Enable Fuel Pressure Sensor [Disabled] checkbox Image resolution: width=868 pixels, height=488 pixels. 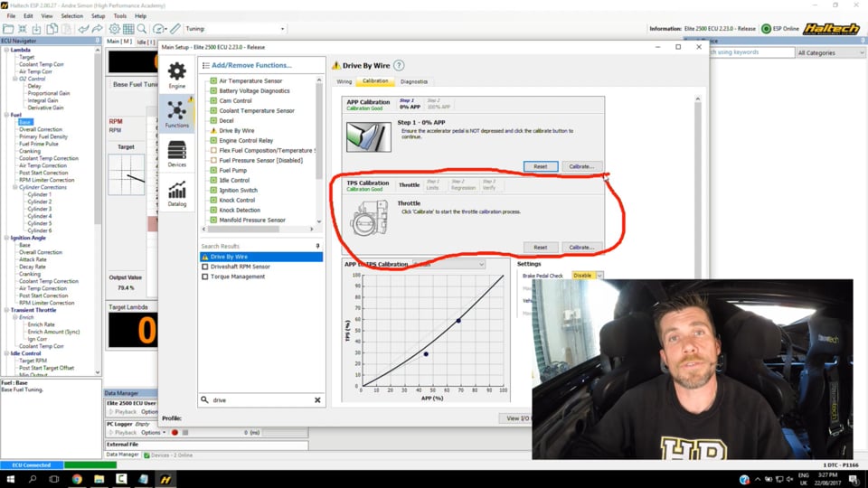click(x=213, y=161)
